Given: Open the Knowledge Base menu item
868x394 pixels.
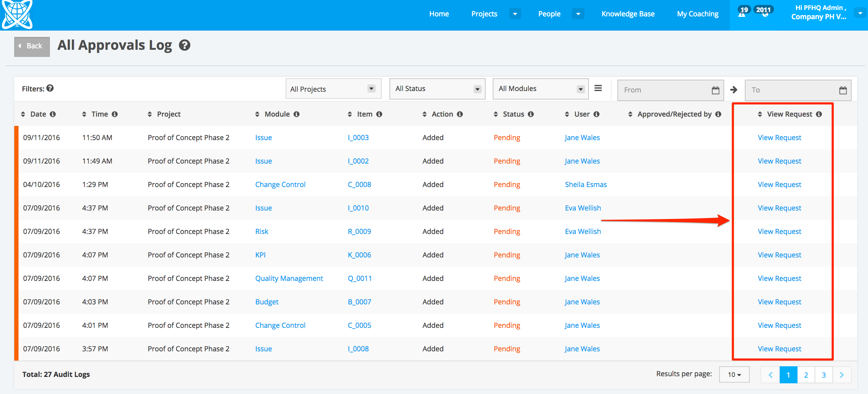Looking at the screenshot, I should click(628, 14).
